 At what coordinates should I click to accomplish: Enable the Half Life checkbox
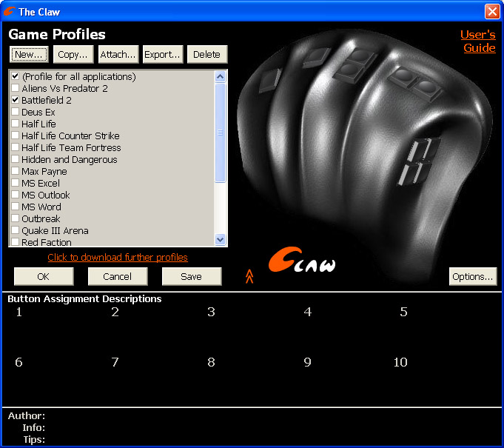(15, 124)
